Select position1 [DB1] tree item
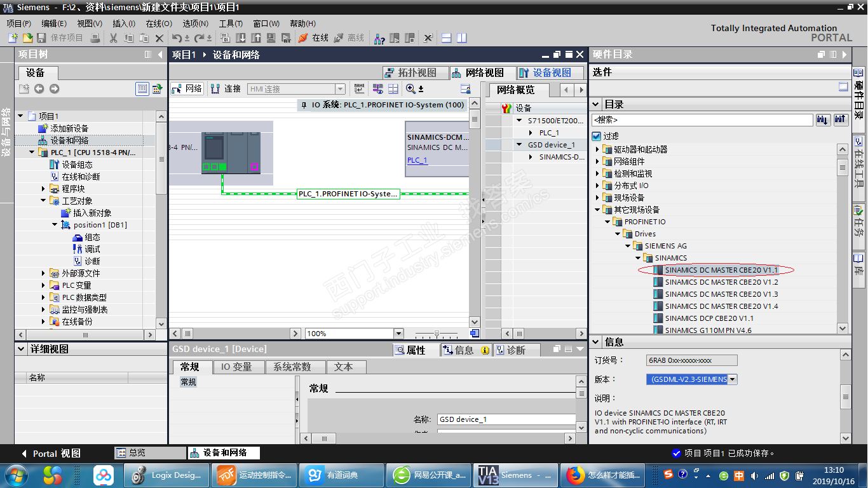This screenshot has height=488, width=868. (100, 225)
